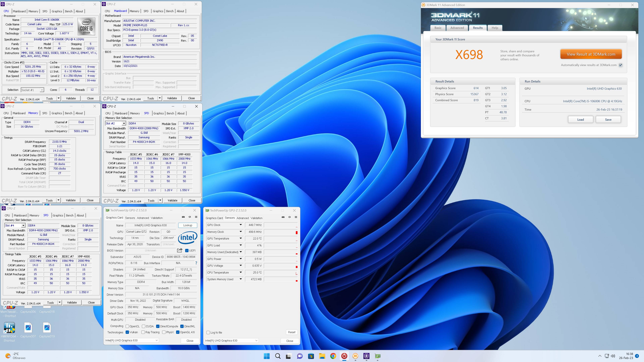Image resolution: width=644 pixels, height=362 pixels.
Task: Click the GPU Name field in GPU-Z
Action: [x=150, y=225]
